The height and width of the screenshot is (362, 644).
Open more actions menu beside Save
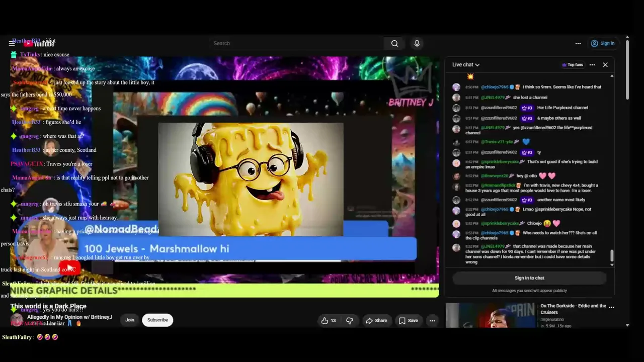click(x=432, y=321)
